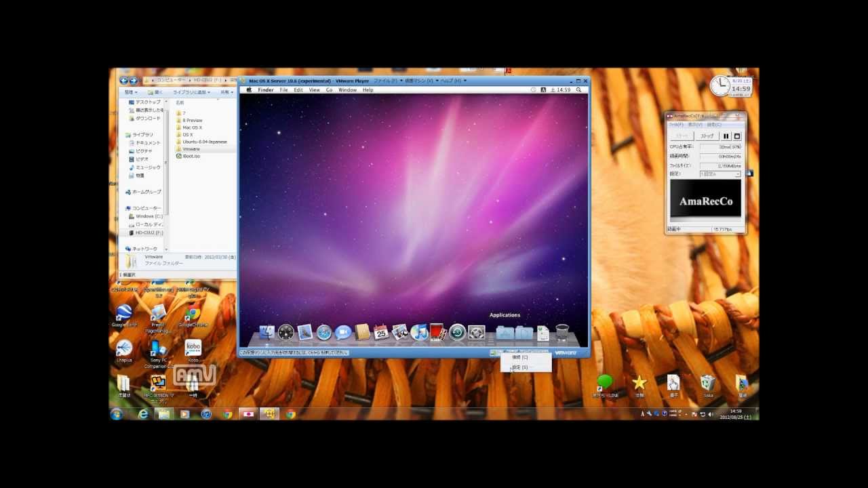Screen dimensions: 868x488
Task: Open the Trash in the Mac dock
Action: click(x=562, y=332)
